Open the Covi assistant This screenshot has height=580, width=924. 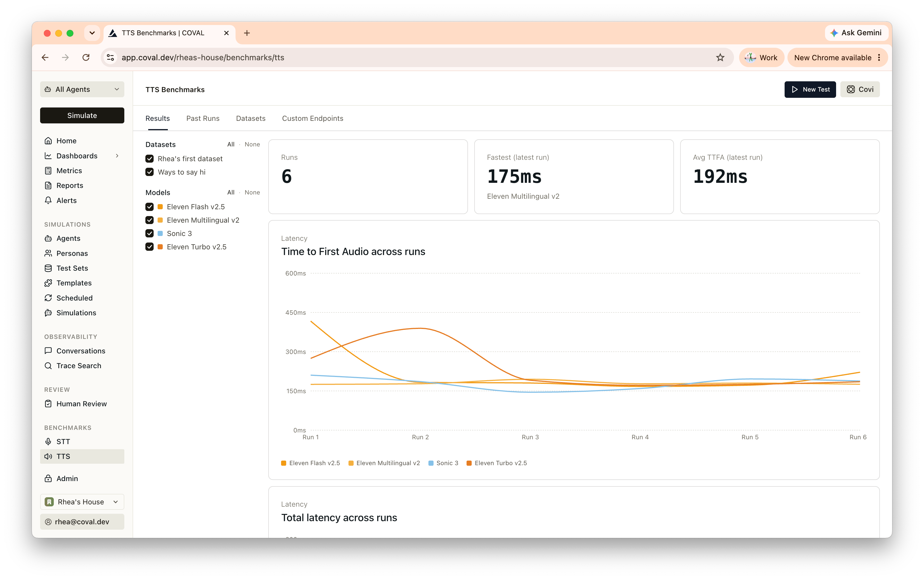click(x=860, y=89)
